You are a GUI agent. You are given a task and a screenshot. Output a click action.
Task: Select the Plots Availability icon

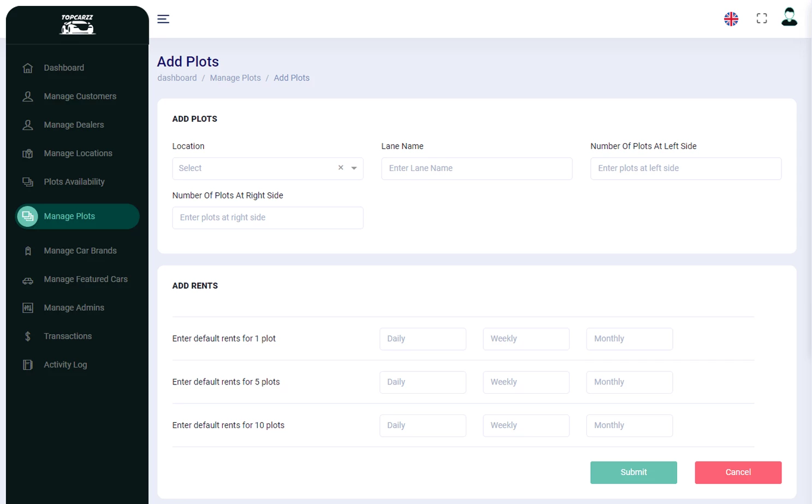click(x=27, y=181)
